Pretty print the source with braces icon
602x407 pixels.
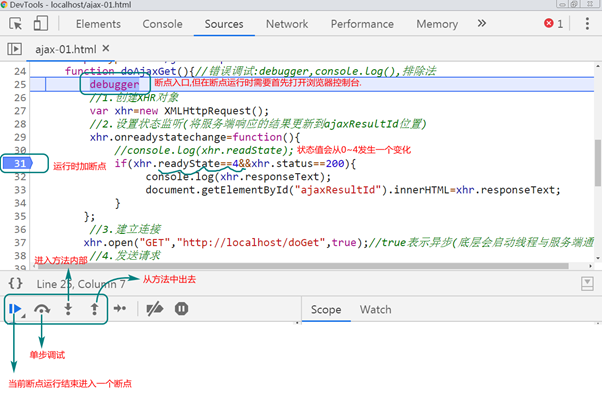(16, 283)
